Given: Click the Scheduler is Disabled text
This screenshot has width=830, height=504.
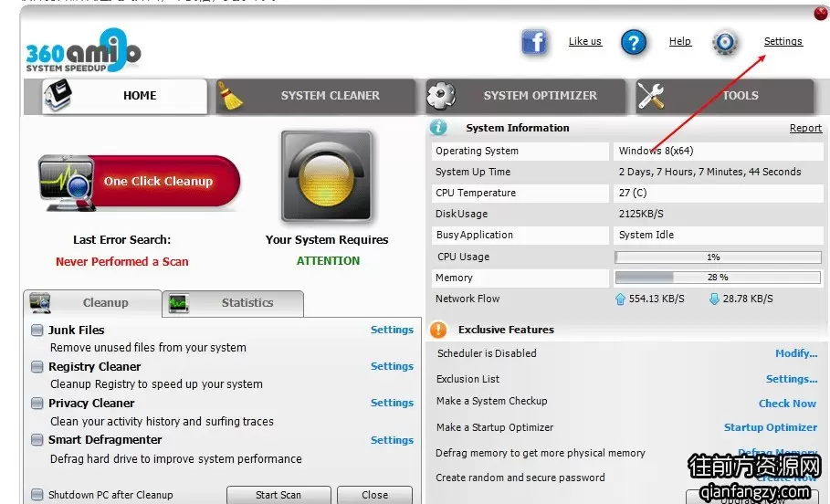Looking at the screenshot, I should tap(487, 353).
